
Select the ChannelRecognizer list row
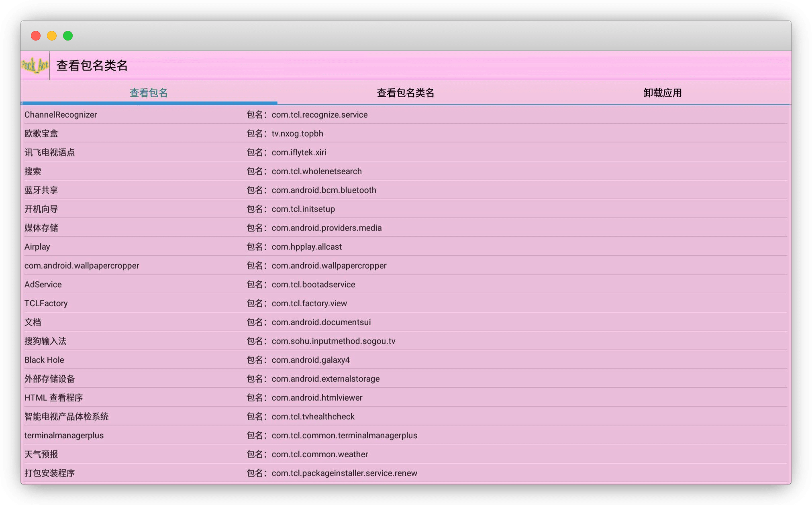pyautogui.click(x=61, y=115)
